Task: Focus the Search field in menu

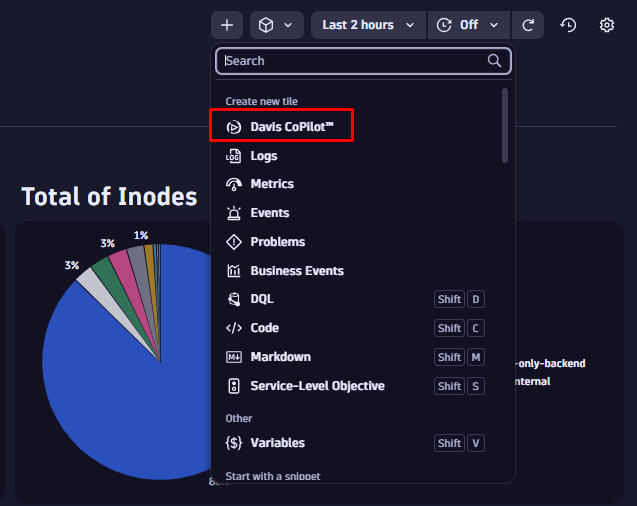Action: pyautogui.click(x=363, y=61)
